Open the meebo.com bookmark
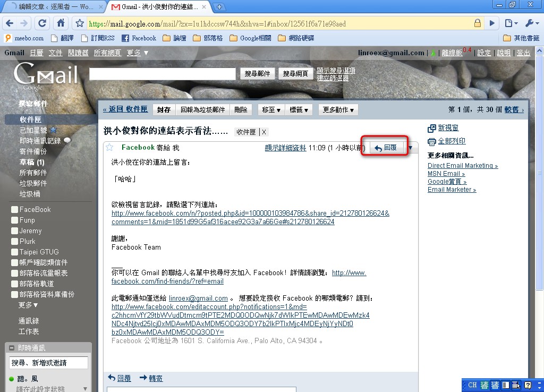 [24, 38]
